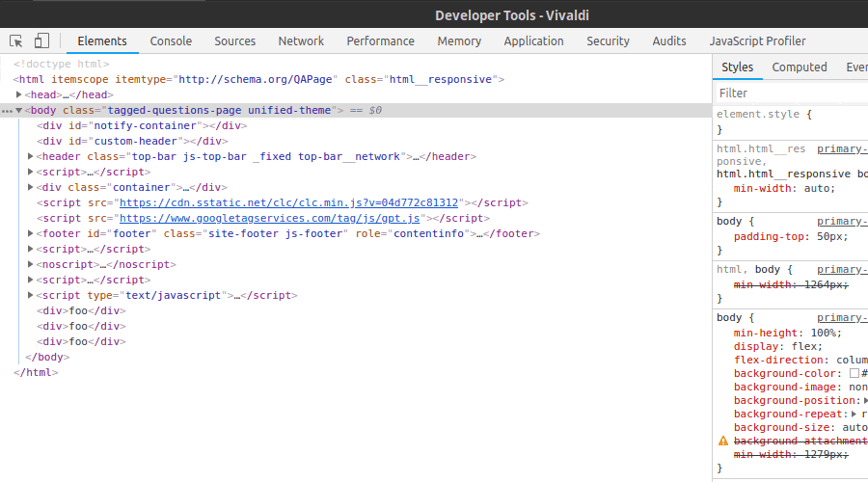Select the Performance tab
This screenshot has height=482, width=868.
tap(380, 40)
